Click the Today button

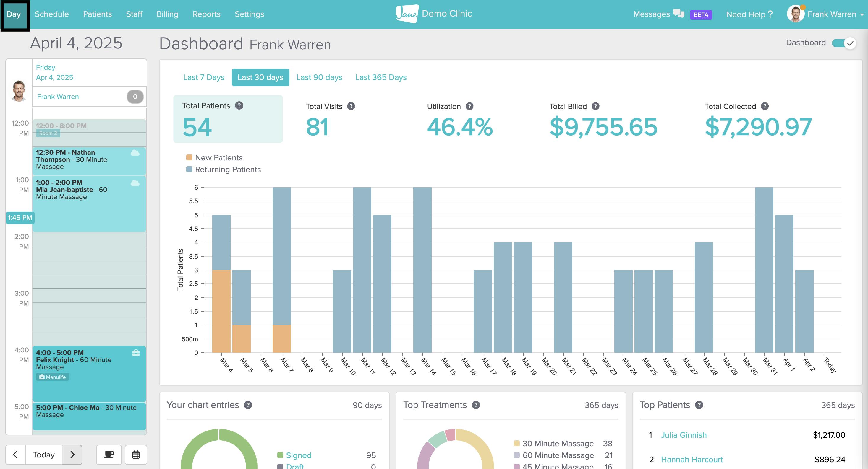click(44, 455)
